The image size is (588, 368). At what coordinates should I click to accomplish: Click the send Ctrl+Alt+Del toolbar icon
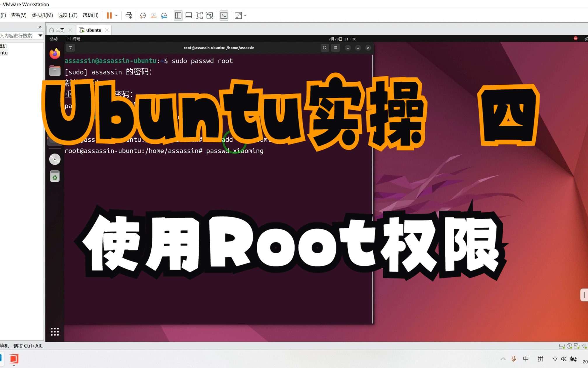(x=129, y=15)
